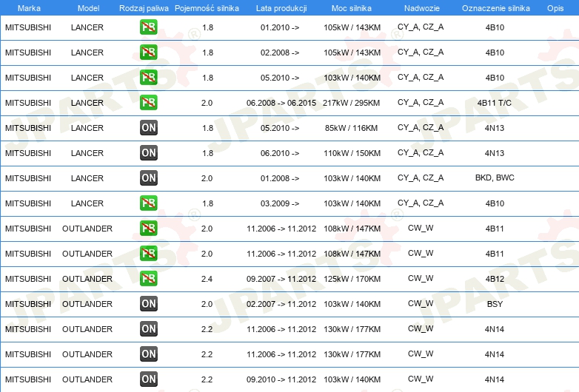
Task: Select '05.2010 ->' in the 85kW Lancer row
Action: [280, 128]
